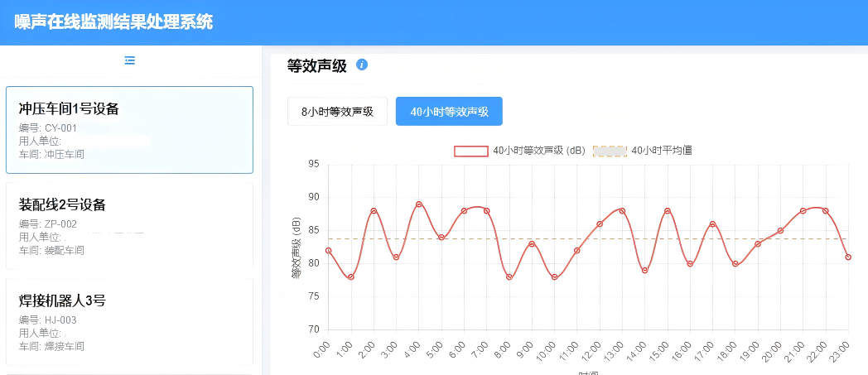Image resolution: width=868 pixels, height=375 pixels.
Task: Click the 等效声级 section heading
Action: [x=316, y=65]
